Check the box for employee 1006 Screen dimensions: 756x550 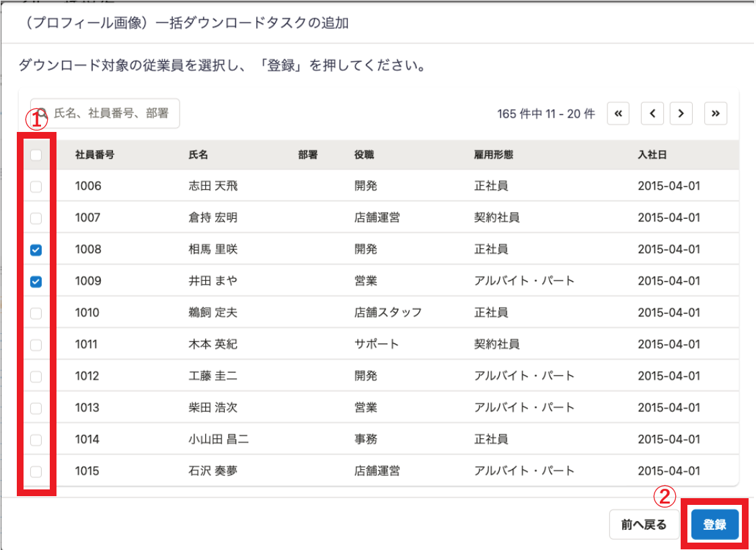[x=36, y=186]
